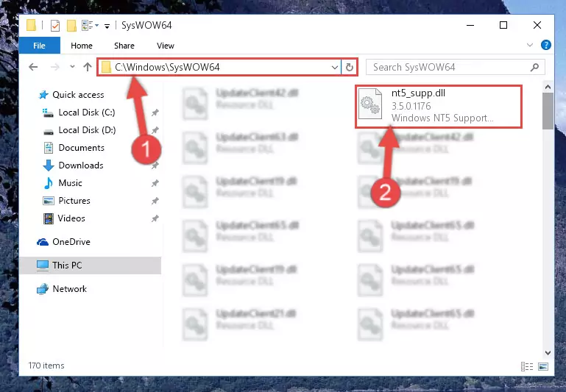
Task: Switch to the Home ribbon tab
Action: coord(82,46)
